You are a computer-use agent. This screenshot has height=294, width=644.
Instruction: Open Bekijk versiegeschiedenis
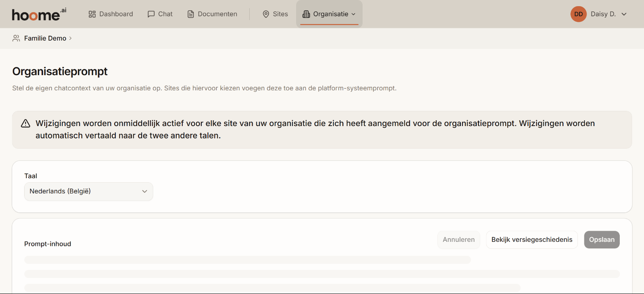[532, 240]
